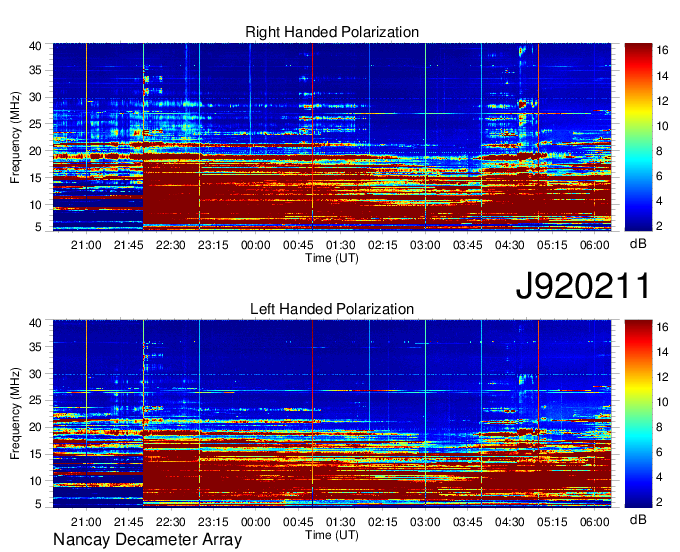Click the dB label under the bottom colorbar
Image resolution: width=680 pixels, height=552 pixels.
638,519
